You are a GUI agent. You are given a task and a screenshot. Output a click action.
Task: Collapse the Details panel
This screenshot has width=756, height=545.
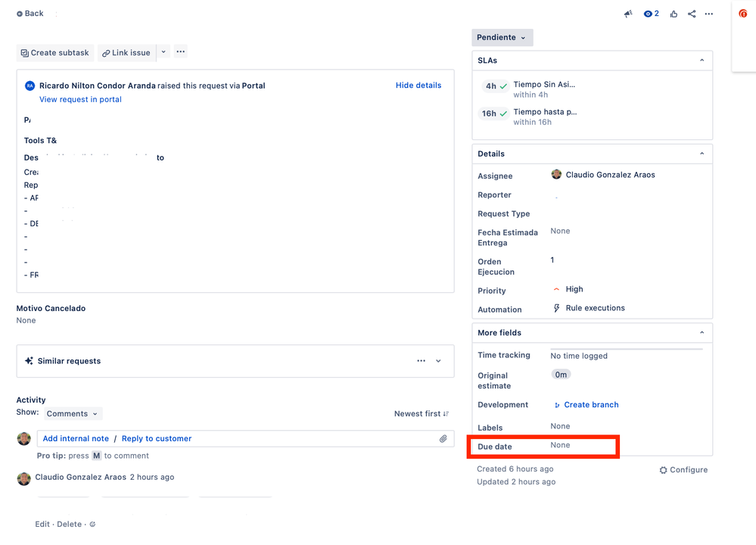(702, 154)
